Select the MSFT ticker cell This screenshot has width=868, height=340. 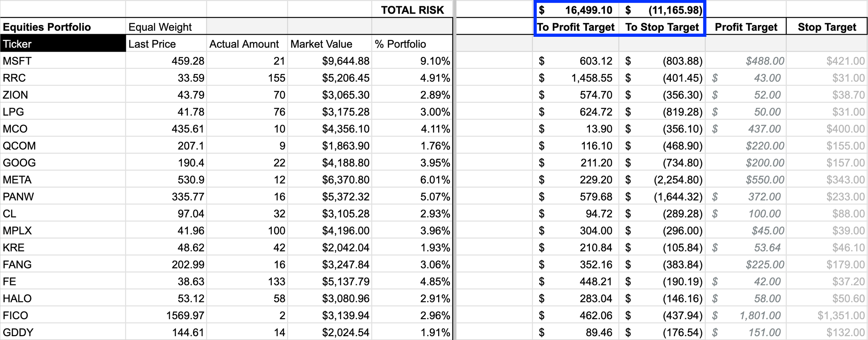point(63,61)
